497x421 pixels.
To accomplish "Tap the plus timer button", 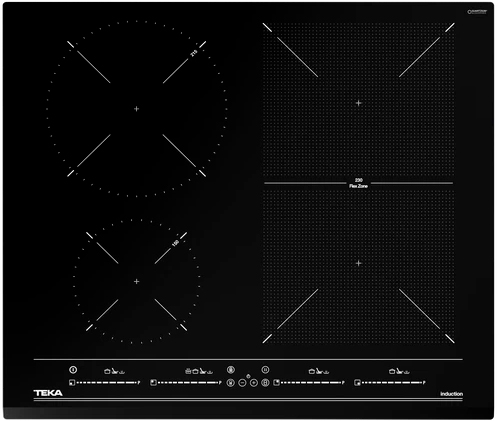I will [x=254, y=383].
